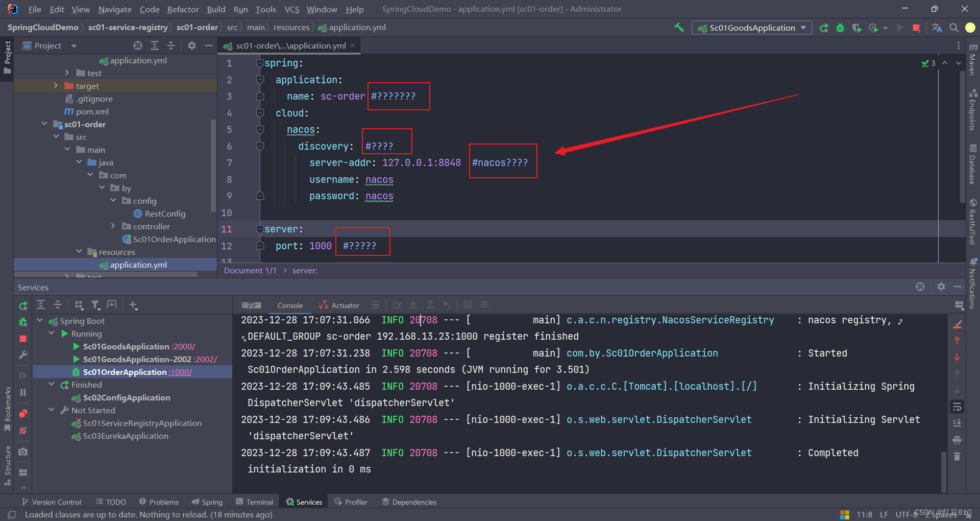Click Rerun icon in Services sidebar
This screenshot has width=980, height=521.
[x=23, y=305]
